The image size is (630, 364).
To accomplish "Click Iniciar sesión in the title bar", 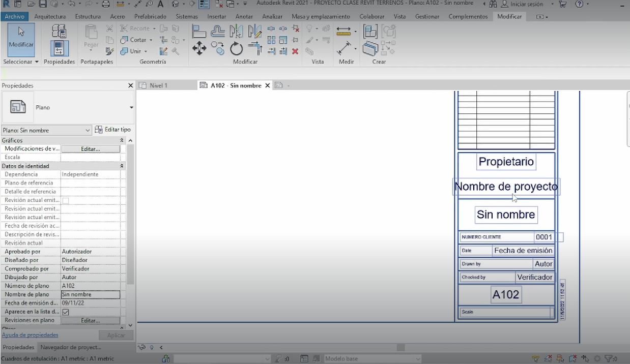I will coord(522,4).
